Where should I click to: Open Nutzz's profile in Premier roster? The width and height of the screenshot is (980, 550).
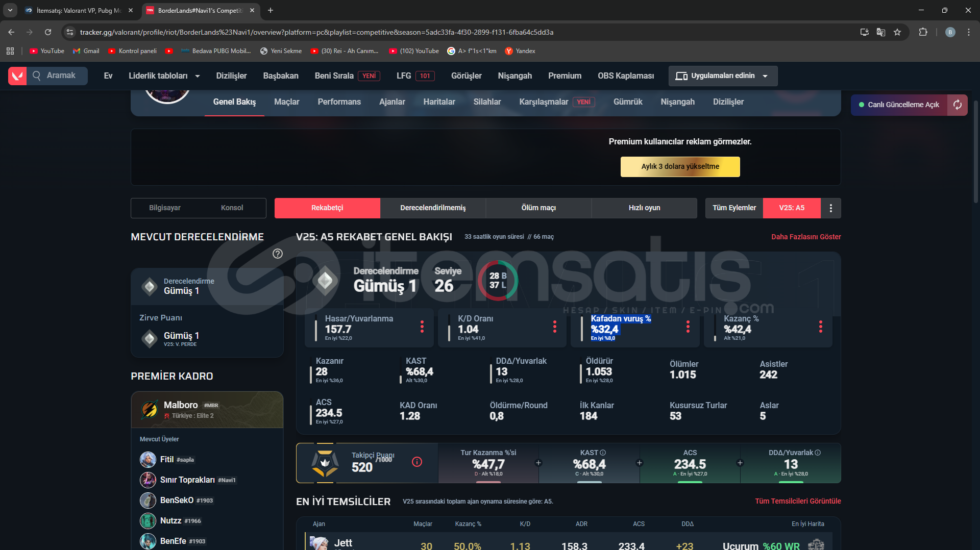(170, 521)
